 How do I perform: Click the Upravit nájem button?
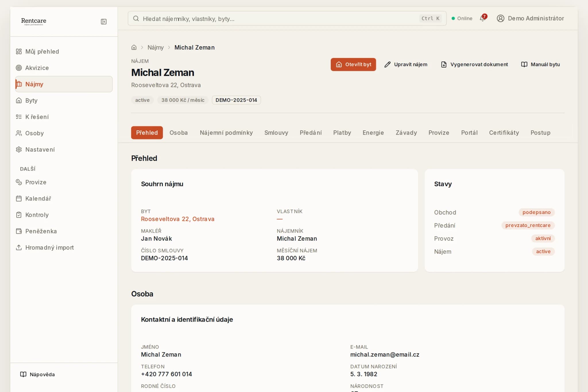[x=406, y=64]
